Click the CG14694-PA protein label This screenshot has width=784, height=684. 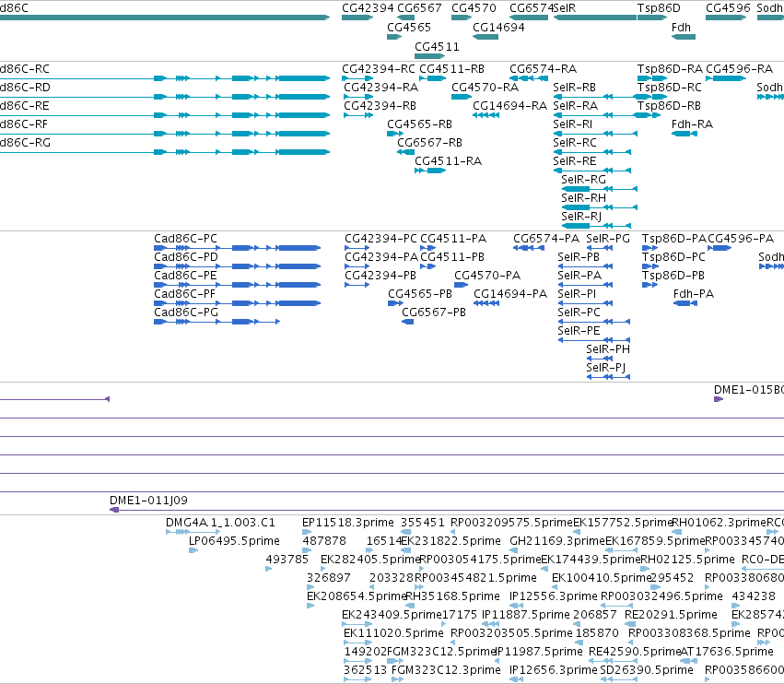point(510,294)
